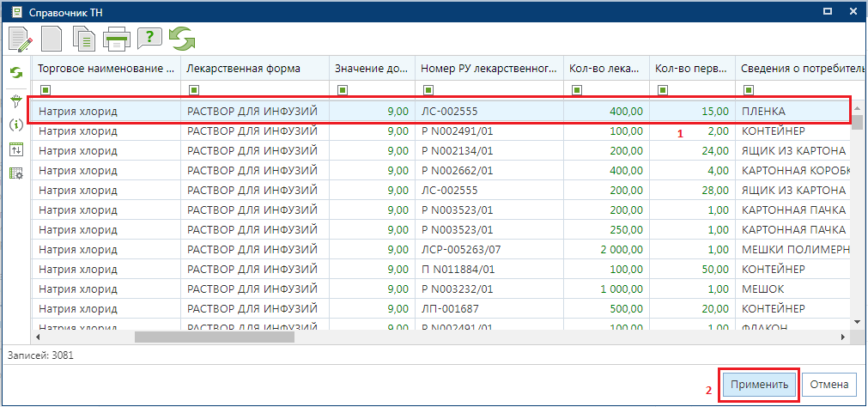Click the small green refresh icon in sidebar
The width and height of the screenshot is (868, 407).
point(16,72)
